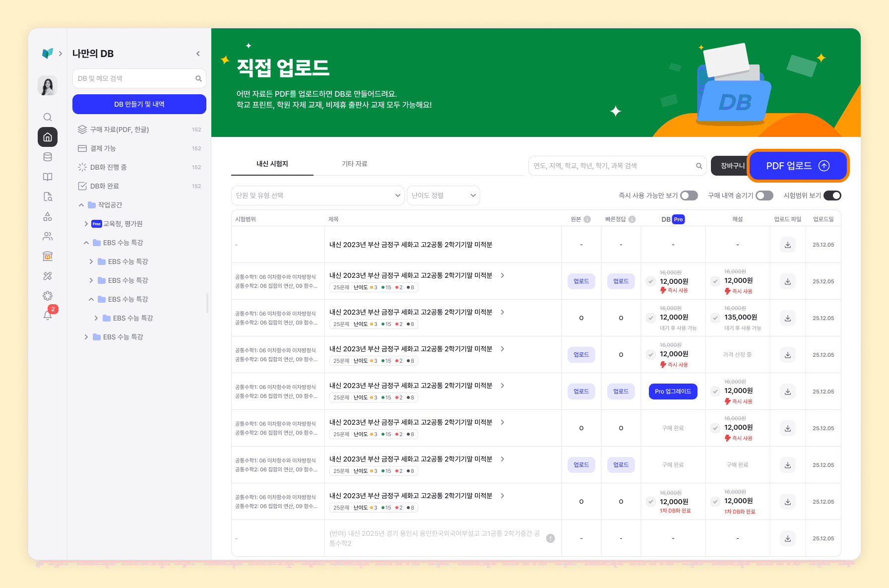Check the DB box in the 가격 산정 중 row
The image size is (889, 588).
click(651, 355)
